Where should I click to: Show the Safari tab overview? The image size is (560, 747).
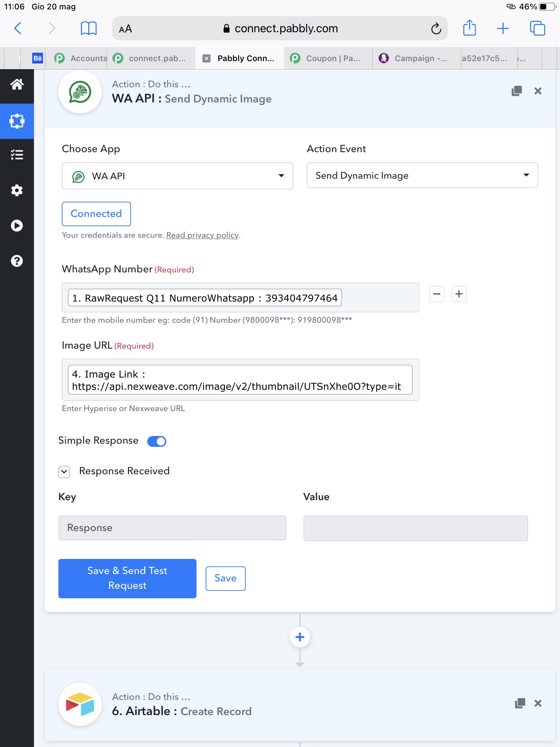point(538,28)
